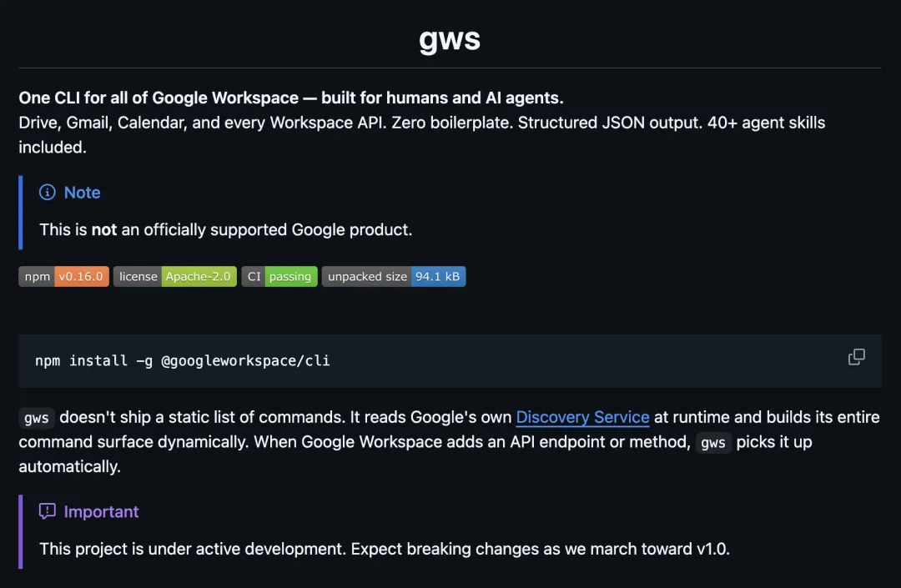Image resolution: width=901 pixels, height=588 pixels.
Task: Click the Note info circle icon
Action: tap(48, 193)
